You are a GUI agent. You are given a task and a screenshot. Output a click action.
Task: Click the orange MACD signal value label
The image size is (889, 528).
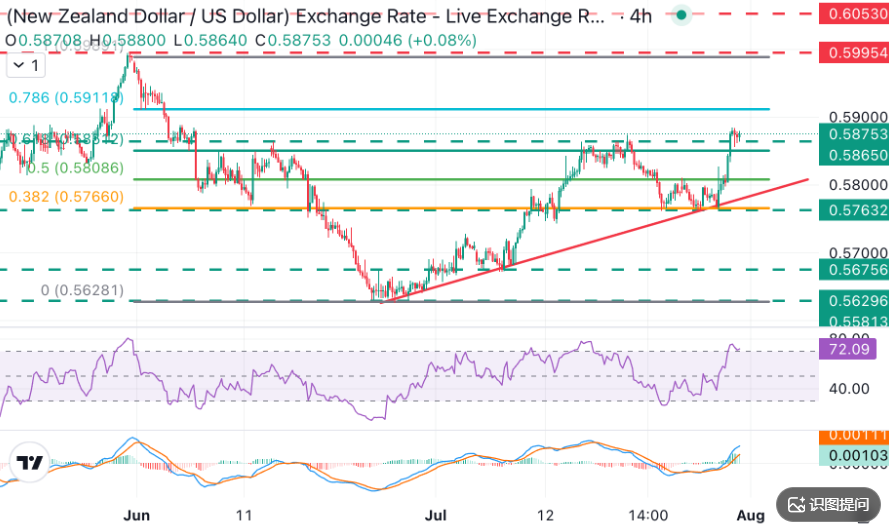(854, 437)
